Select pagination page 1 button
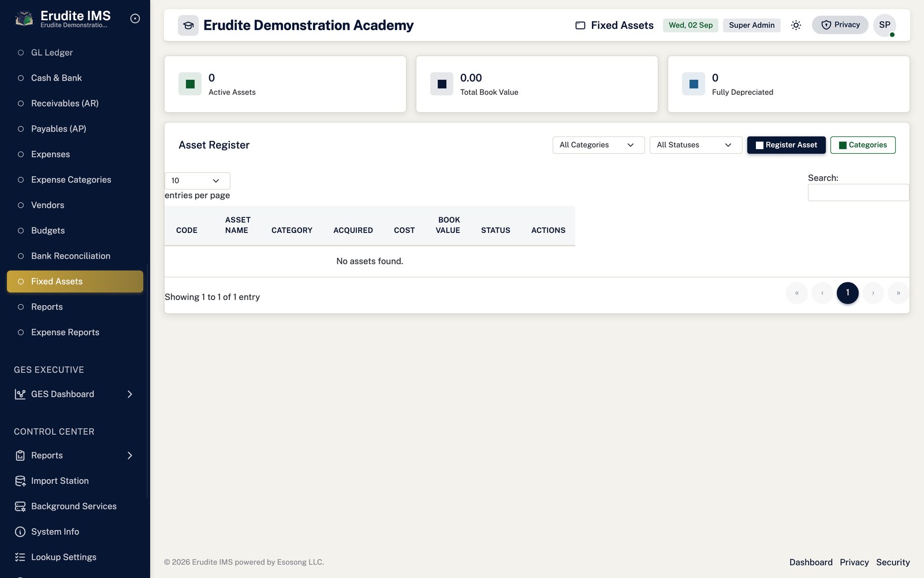Image resolution: width=924 pixels, height=578 pixels. pos(848,293)
